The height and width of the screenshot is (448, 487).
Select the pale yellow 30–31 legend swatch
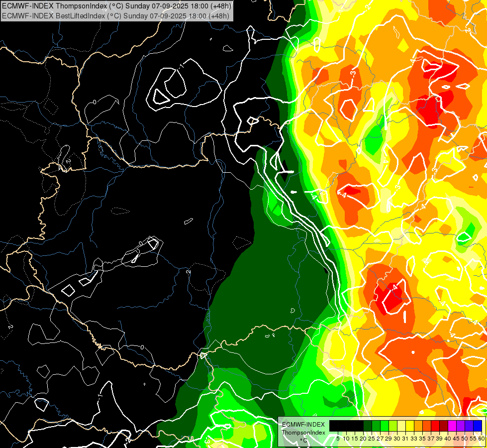point(401,426)
